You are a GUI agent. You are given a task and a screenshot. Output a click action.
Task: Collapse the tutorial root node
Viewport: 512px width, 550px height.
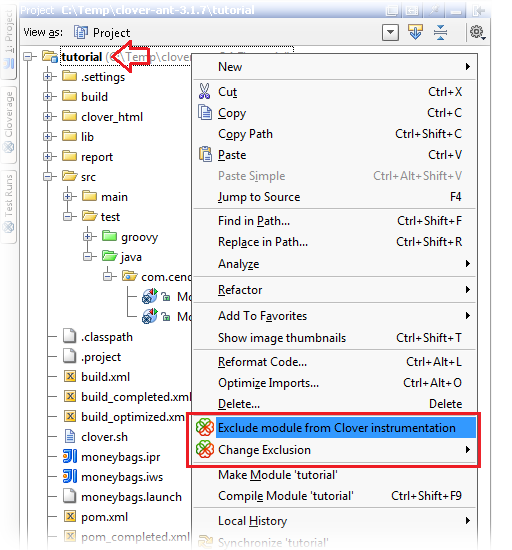28,56
